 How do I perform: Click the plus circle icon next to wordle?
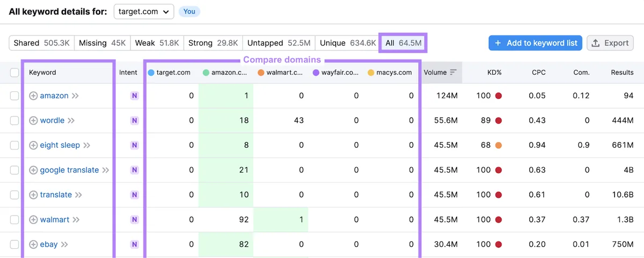pyautogui.click(x=33, y=120)
